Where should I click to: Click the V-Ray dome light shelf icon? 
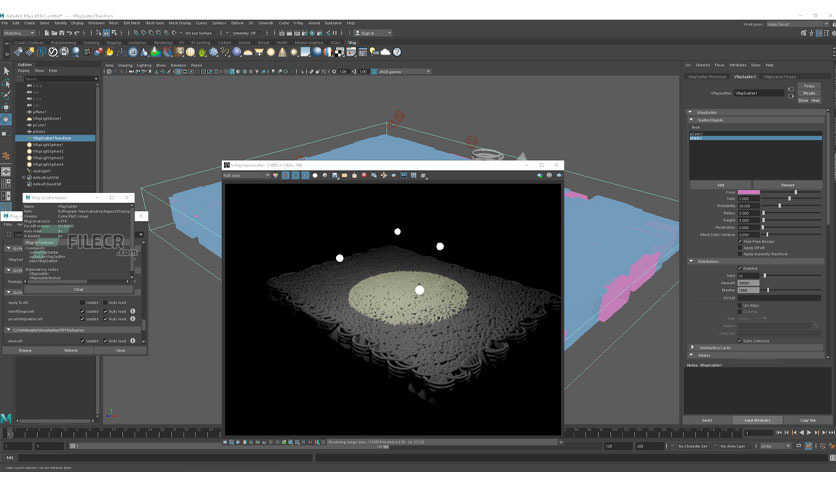click(248, 52)
